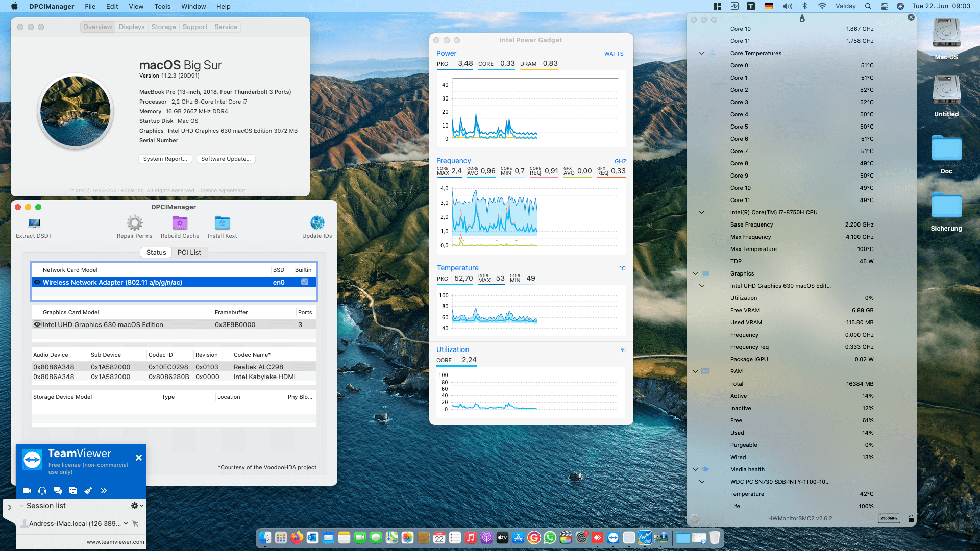Switch to the Displays tab
Image resolution: width=980 pixels, height=551 pixels.
click(x=132, y=27)
